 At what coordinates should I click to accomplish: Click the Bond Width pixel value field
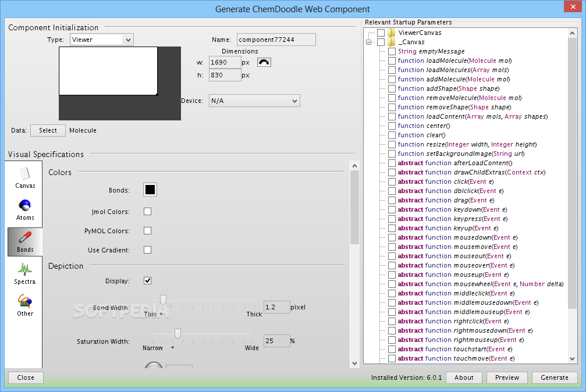pos(276,307)
